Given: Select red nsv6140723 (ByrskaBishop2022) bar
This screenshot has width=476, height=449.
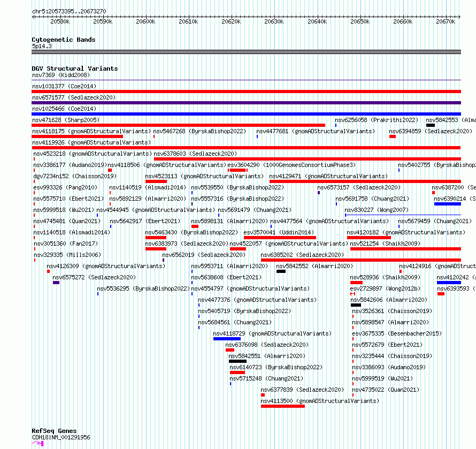Looking at the screenshot, I should coord(237,372).
